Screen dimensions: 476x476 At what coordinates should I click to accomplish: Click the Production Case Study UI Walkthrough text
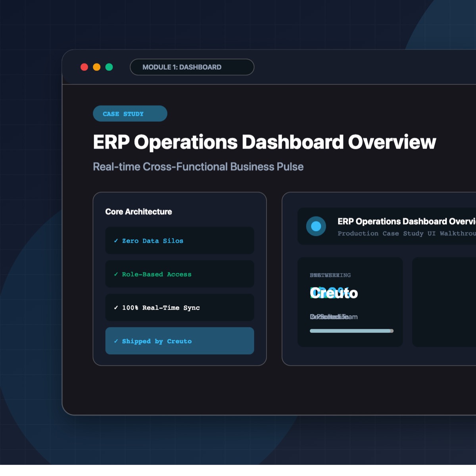click(x=407, y=234)
